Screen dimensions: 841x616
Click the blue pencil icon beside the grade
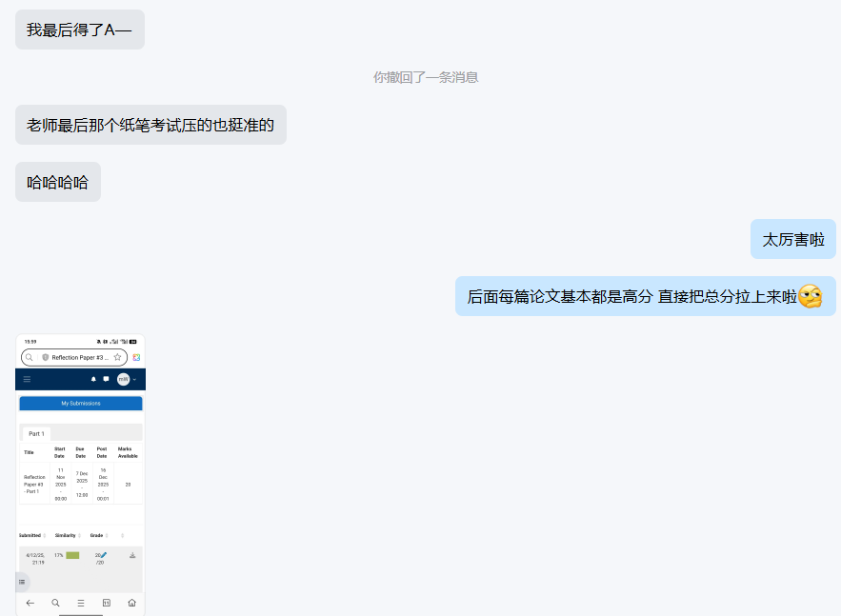click(103, 554)
